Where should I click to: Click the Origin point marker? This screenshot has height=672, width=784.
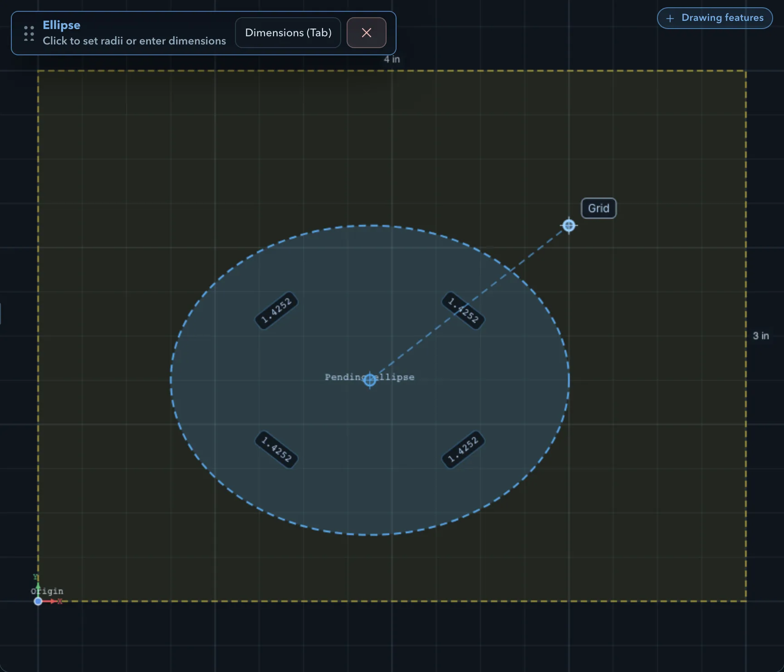point(38,601)
